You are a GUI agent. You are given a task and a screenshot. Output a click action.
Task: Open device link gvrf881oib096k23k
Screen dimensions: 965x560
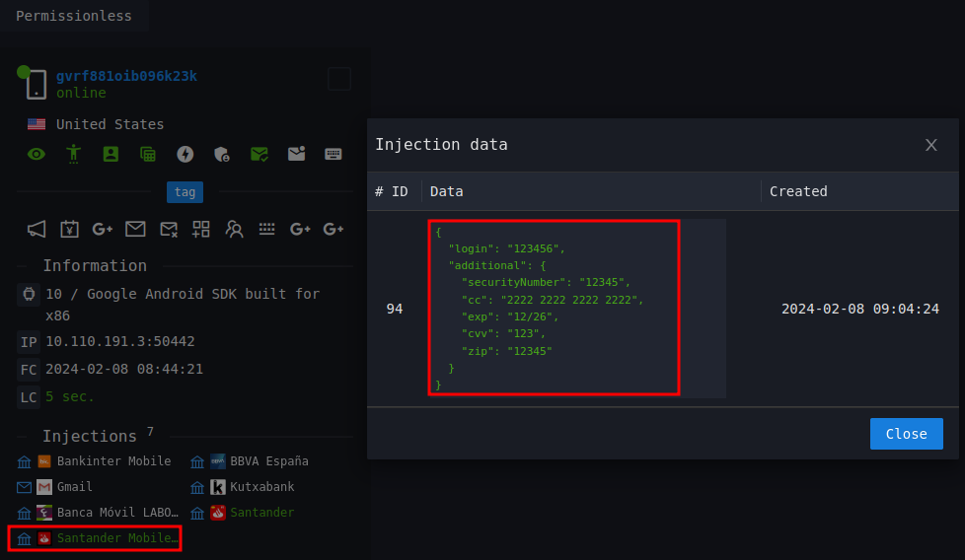click(x=126, y=76)
